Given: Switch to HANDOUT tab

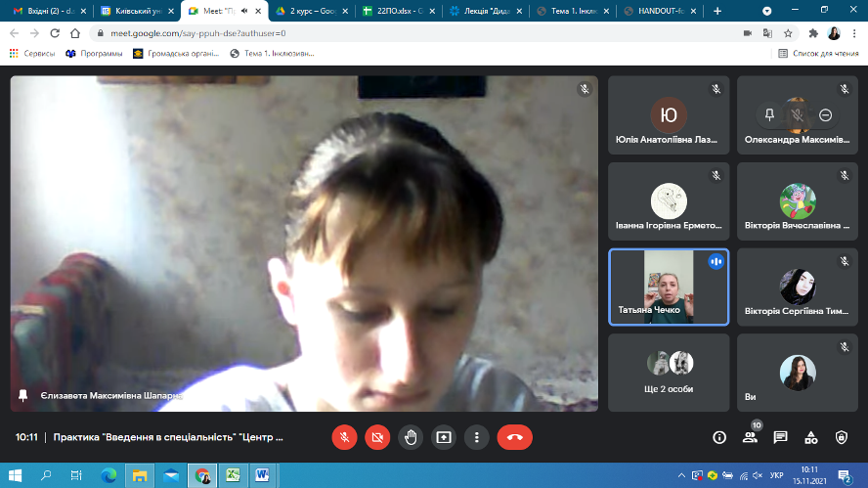Looking at the screenshot, I should pos(660,11).
